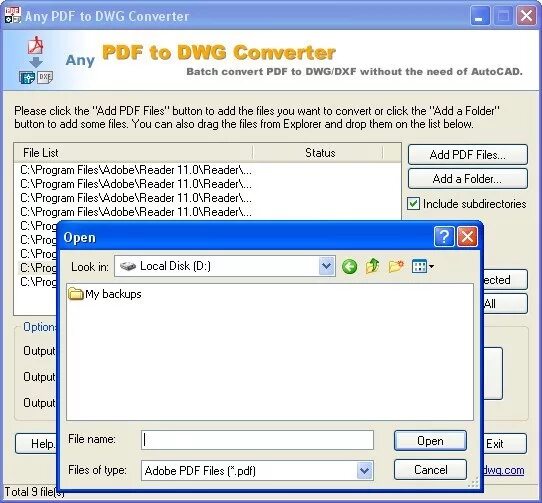
Task: Click the Help button
Action: pos(36,444)
